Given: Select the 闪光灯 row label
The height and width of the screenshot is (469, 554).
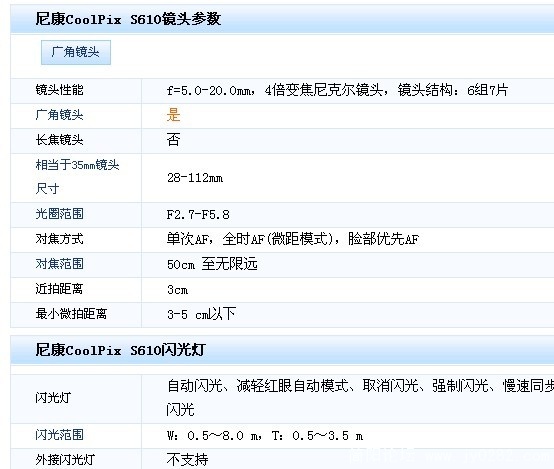Looking at the screenshot, I should point(53,398).
